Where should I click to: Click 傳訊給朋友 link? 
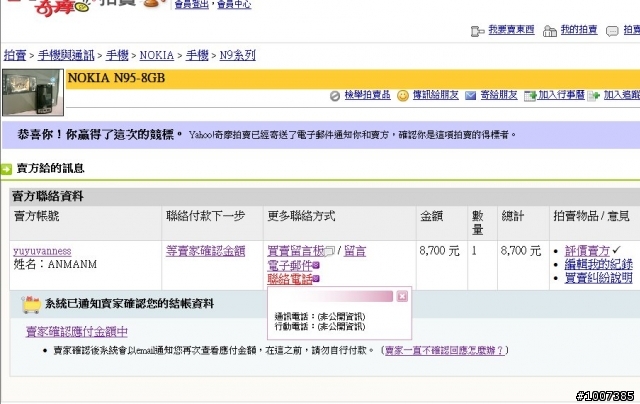(x=436, y=95)
